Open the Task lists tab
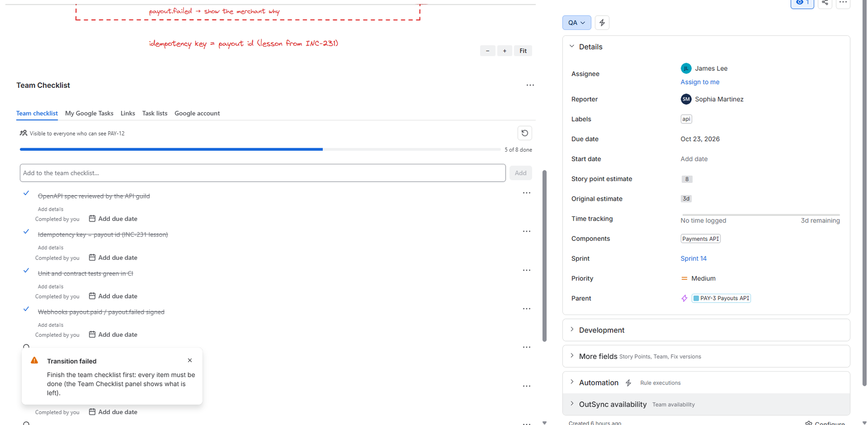The image size is (868, 425). click(x=155, y=113)
